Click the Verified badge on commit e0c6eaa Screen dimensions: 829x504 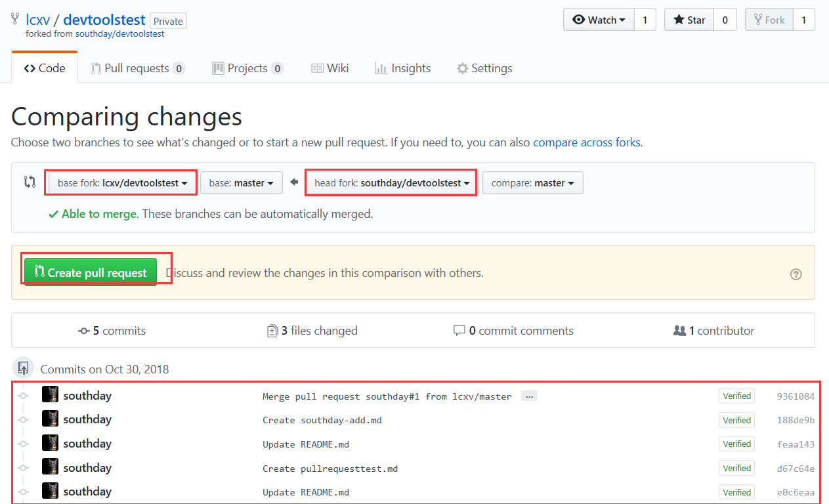[x=736, y=492]
